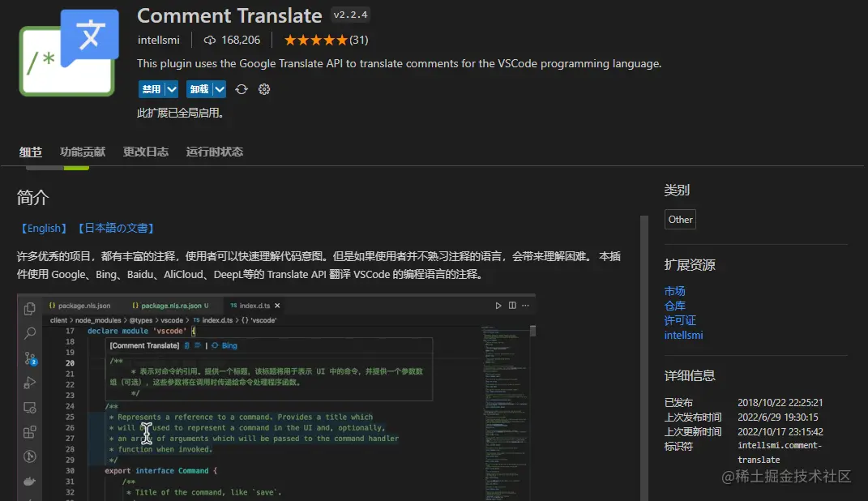Click the install count download icon
The width and height of the screenshot is (868, 501).
tap(210, 40)
